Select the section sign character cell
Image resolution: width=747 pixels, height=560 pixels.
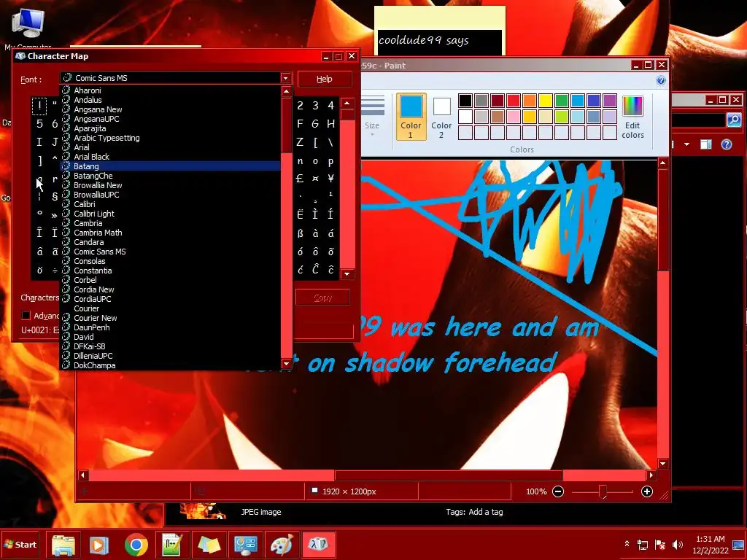tap(55, 196)
